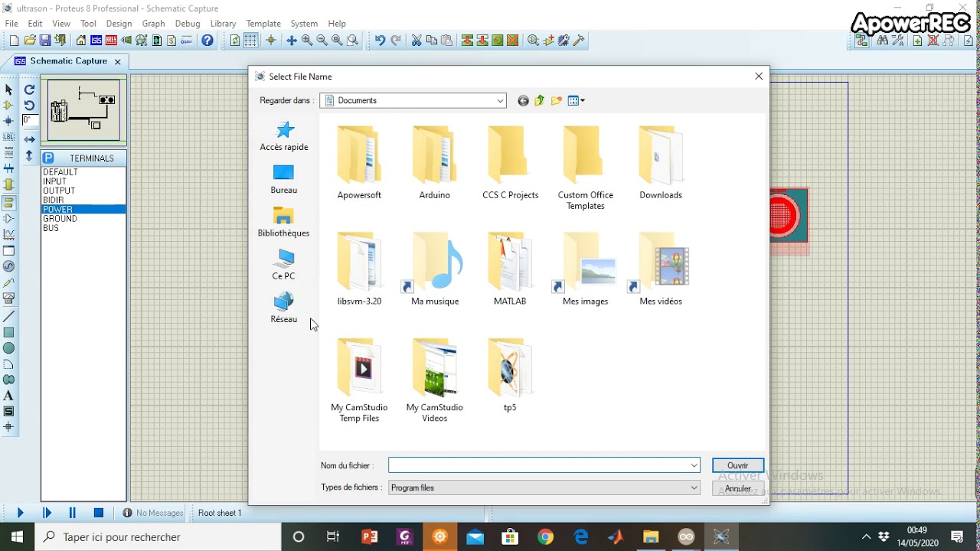Toggle the grid display toolbar icon
This screenshot has width=980, height=551.
(x=250, y=41)
